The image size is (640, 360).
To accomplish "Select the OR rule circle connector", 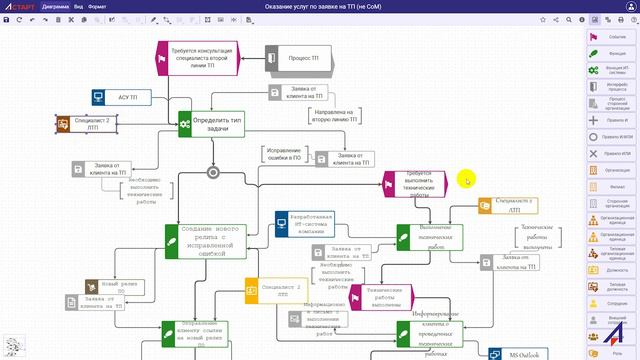I will point(213,173).
